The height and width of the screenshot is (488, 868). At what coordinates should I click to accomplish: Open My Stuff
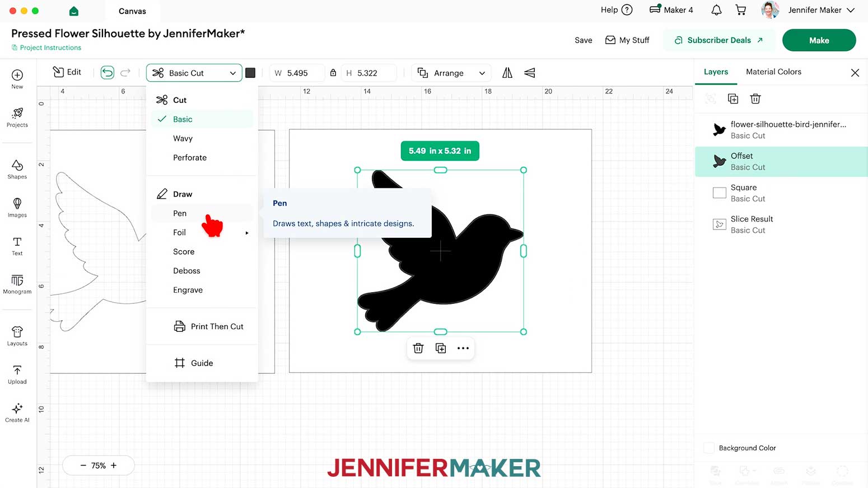point(627,40)
